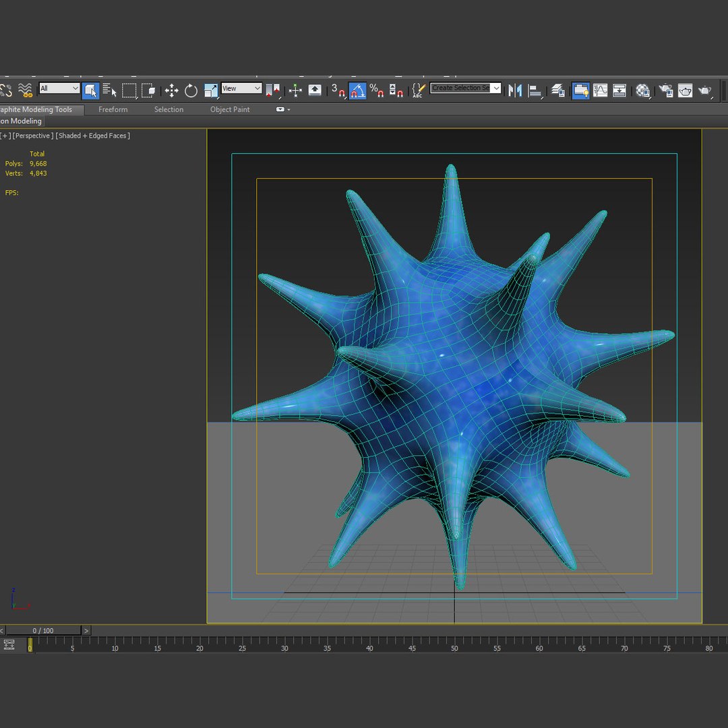Open the Polygon Modeling panel
This screenshot has height=728, width=728.
22,121
